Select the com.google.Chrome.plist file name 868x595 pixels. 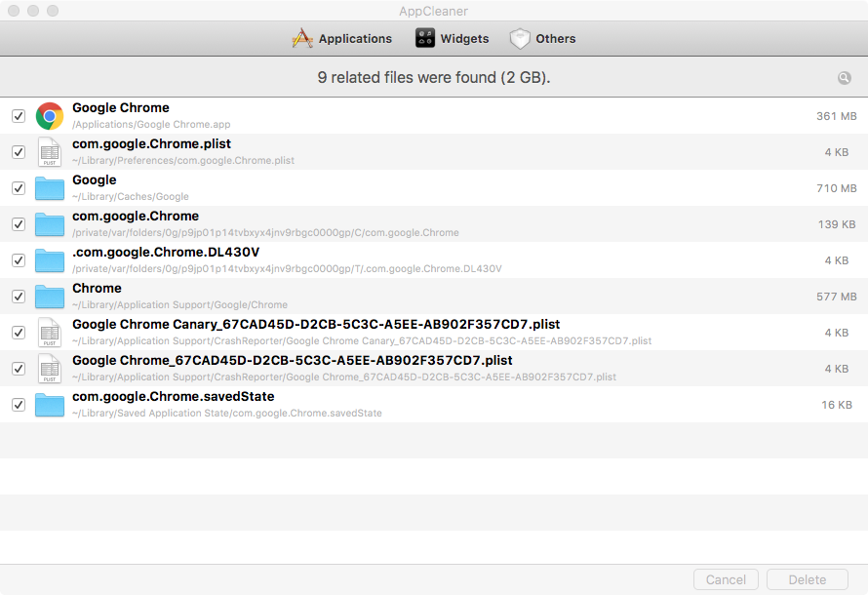tap(152, 144)
